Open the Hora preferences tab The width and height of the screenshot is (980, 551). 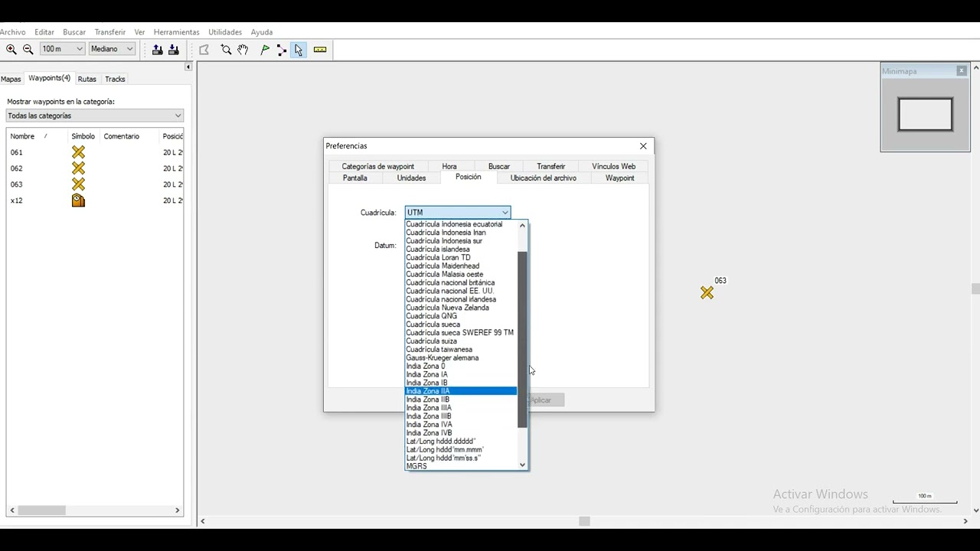pos(449,166)
